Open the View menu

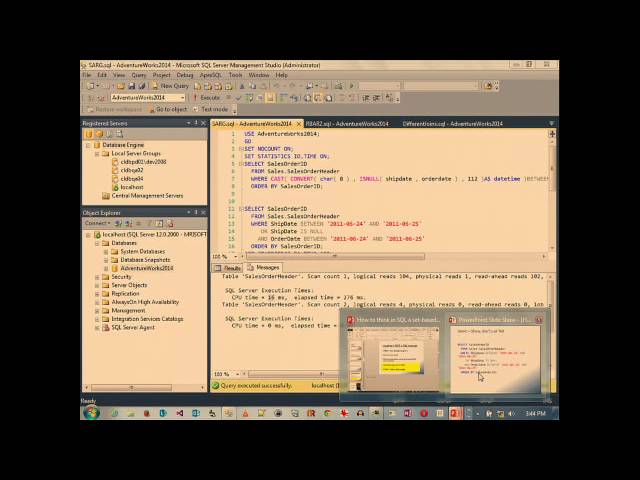point(119,75)
